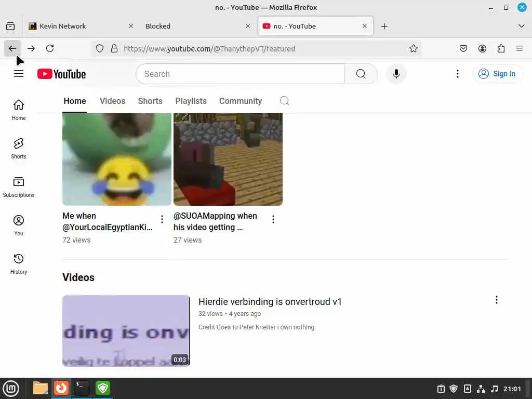
Task: Close the no. - YouTube tab
Action: pyautogui.click(x=364, y=26)
